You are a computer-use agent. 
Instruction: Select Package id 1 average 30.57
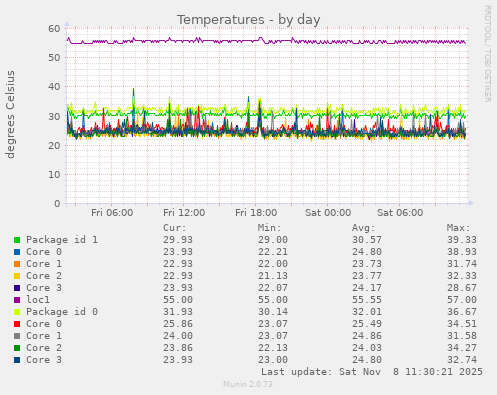(367, 240)
